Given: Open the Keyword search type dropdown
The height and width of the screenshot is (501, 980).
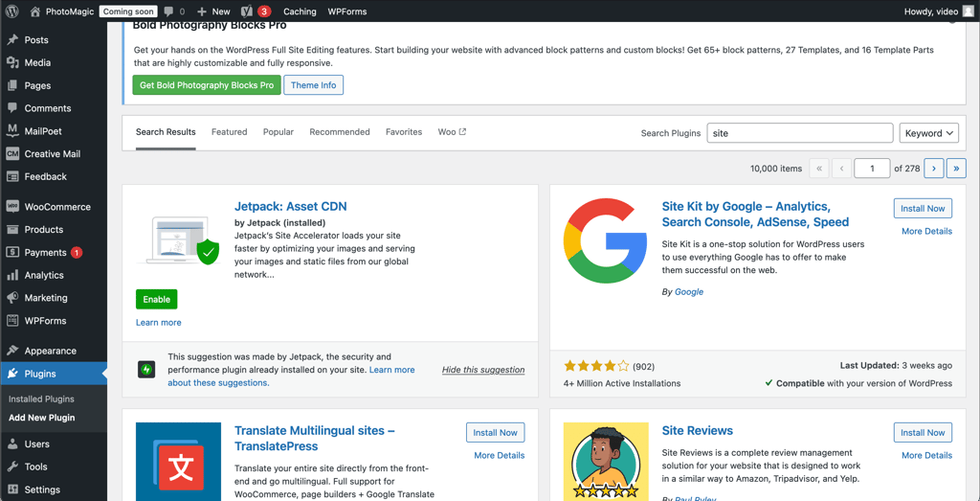Looking at the screenshot, I should click(928, 133).
